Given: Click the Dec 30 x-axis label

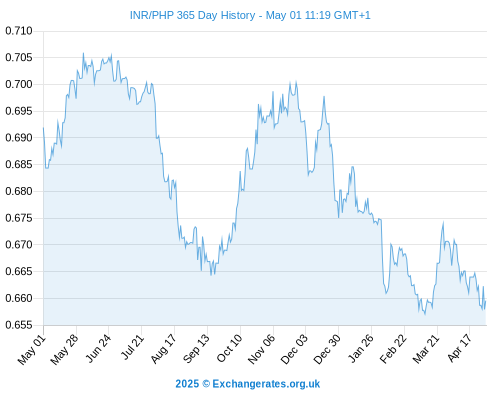Looking at the screenshot, I should (327, 349).
